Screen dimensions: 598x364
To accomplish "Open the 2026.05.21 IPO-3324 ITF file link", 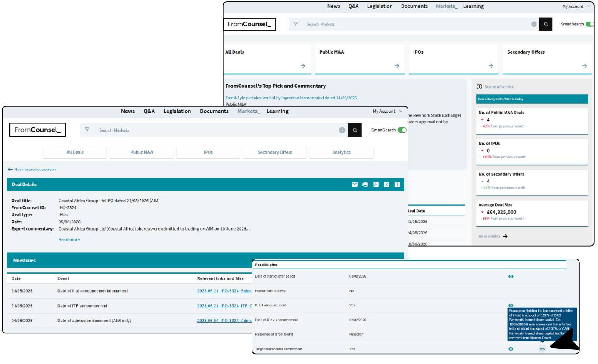I will [224, 306].
